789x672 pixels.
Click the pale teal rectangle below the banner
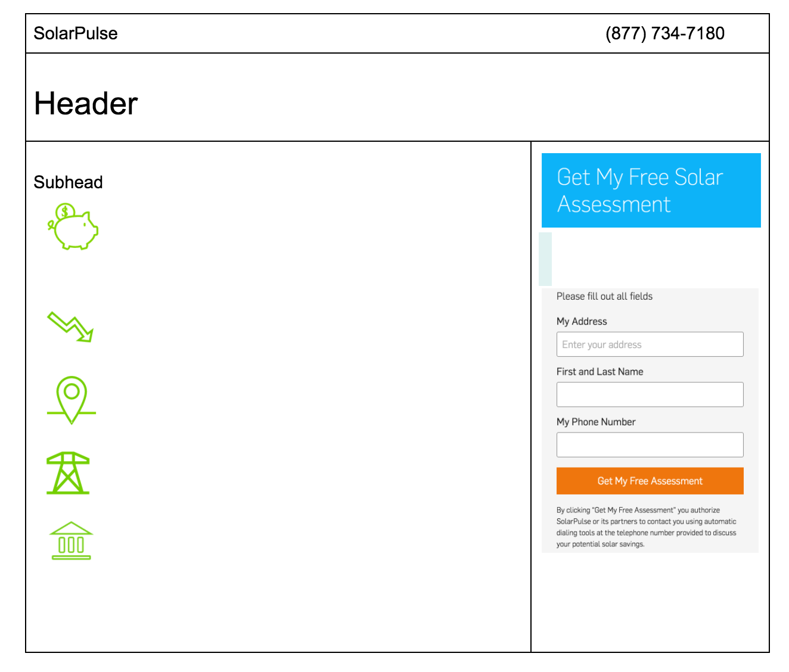tap(545, 259)
